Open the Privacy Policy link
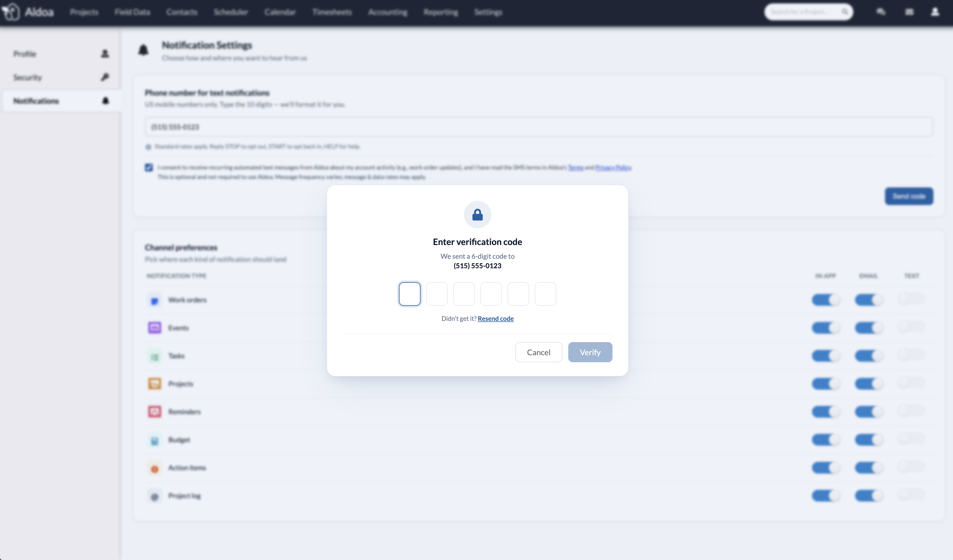 613,167
